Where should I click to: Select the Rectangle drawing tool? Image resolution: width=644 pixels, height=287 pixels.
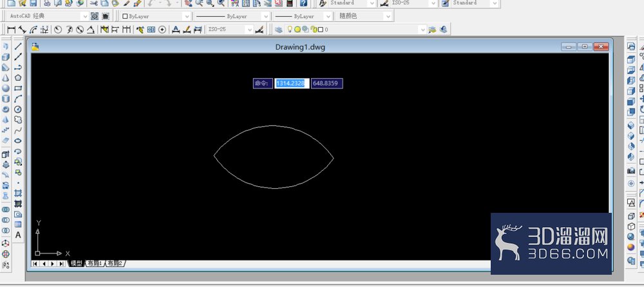tap(18, 88)
